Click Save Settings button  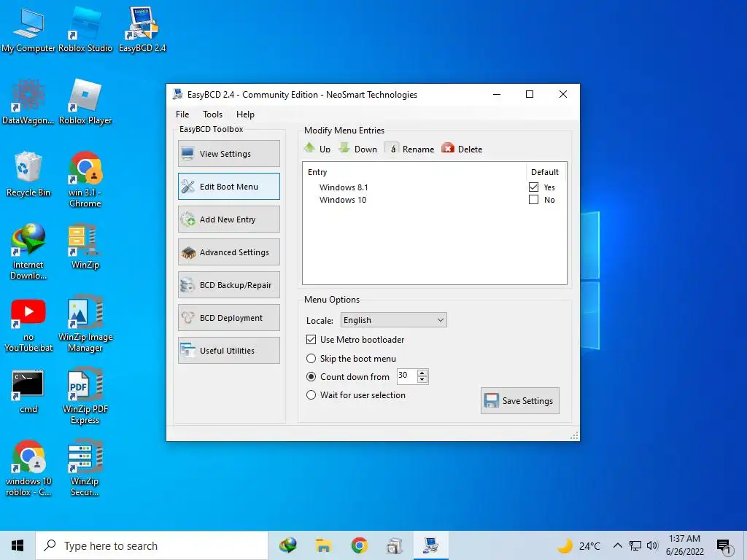click(519, 400)
